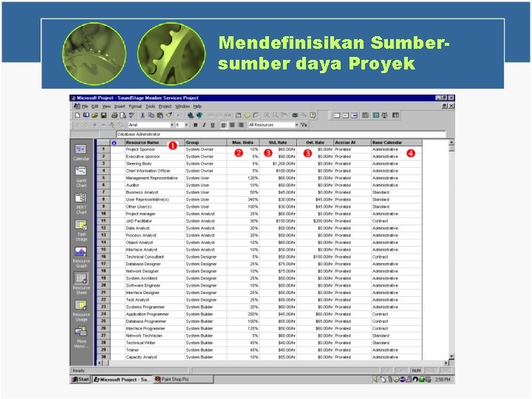Toggle Italic formatting

click(204, 125)
